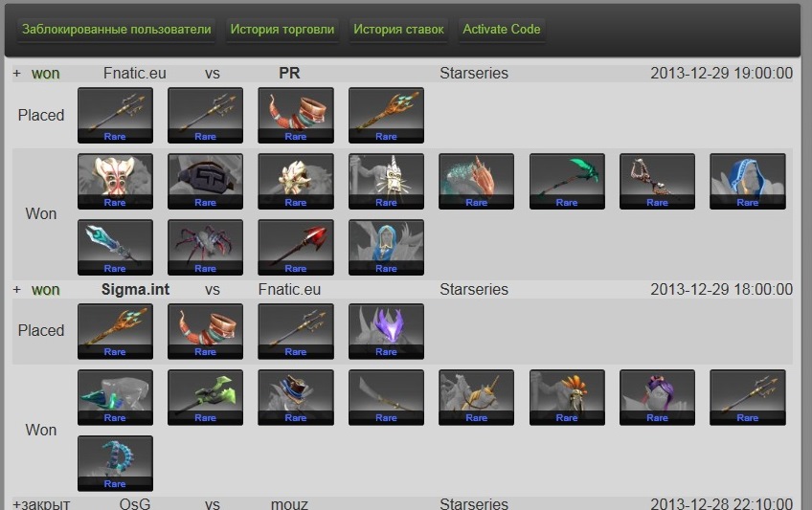Expand the OsG vs mouz match with the plus sign

click(x=16, y=504)
